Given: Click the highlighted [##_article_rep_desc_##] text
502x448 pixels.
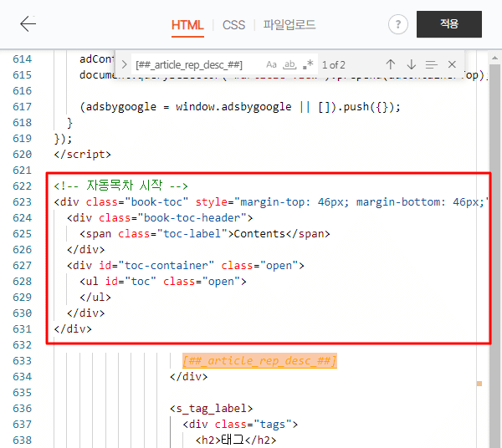Looking at the screenshot, I should pyautogui.click(x=259, y=361).
